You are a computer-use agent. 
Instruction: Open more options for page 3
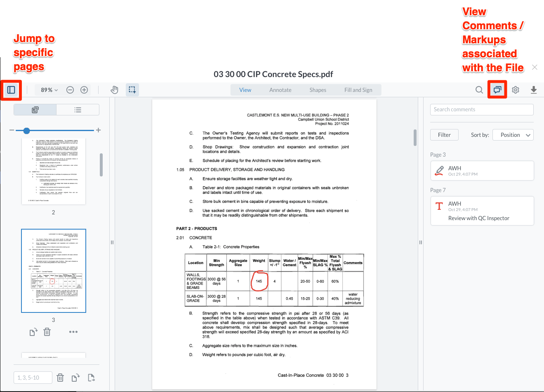click(x=73, y=332)
